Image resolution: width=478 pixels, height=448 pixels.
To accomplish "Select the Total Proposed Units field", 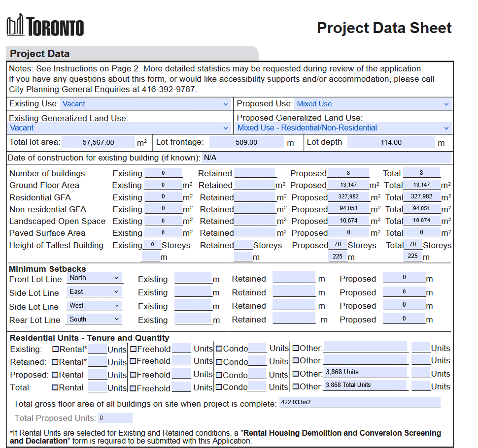I will pyautogui.click(x=115, y=418).
